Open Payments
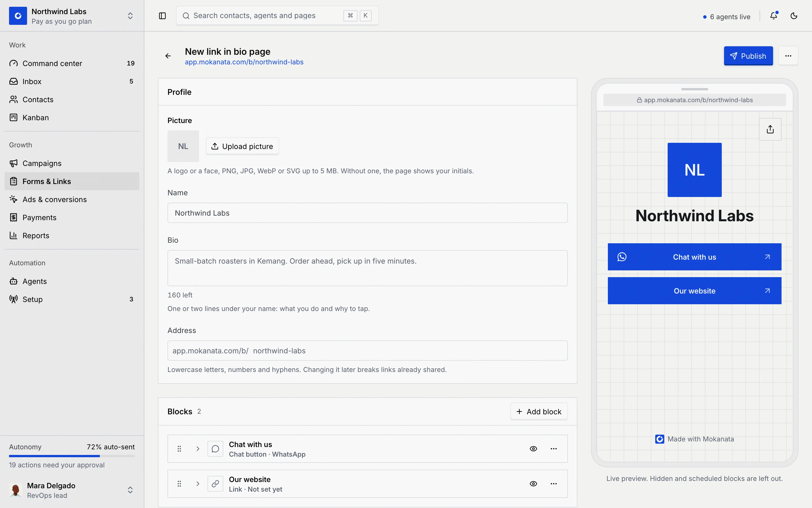Screen dimensions: 812x508 tap(72, 217)
